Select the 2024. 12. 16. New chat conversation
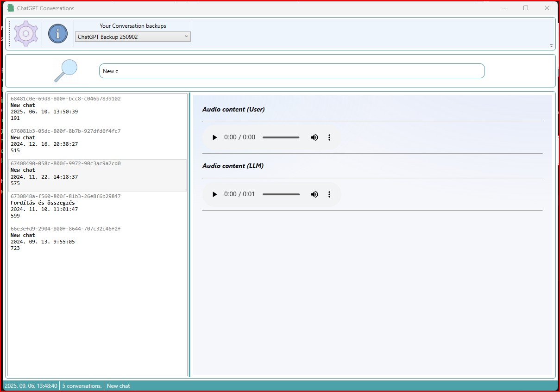The image size is (560, 392). pyautogui.click(x=97, y=141)
